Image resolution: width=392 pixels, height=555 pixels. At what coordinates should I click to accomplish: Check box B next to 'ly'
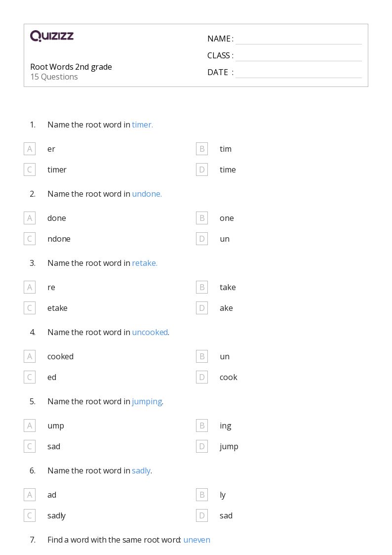(202, 495)
